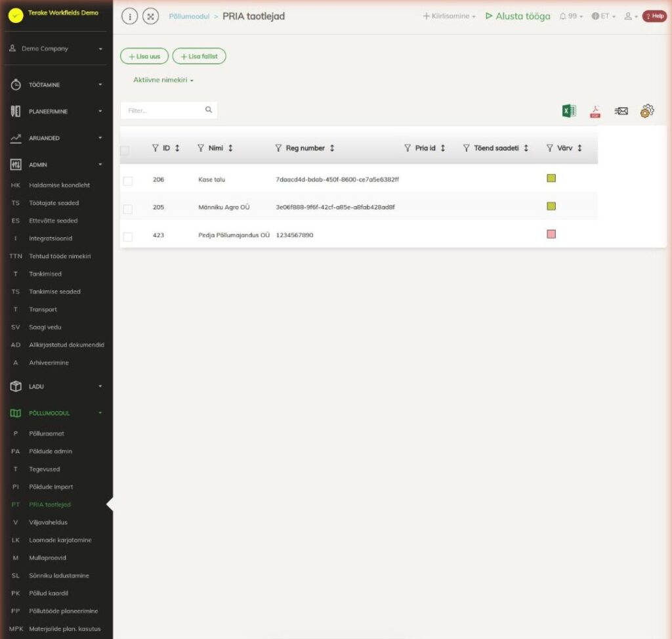
Task: Click the Lisa uus button
Action: (x=144, y=56)
